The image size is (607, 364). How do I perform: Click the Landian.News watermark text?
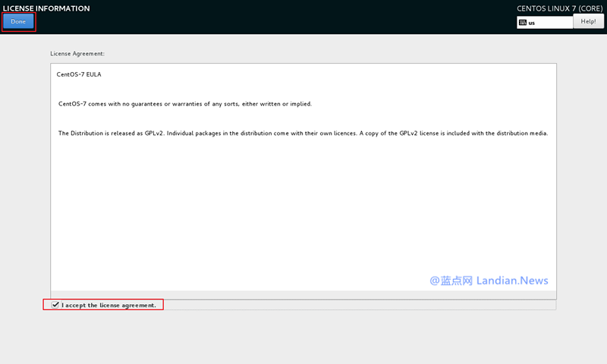[513, 281]
